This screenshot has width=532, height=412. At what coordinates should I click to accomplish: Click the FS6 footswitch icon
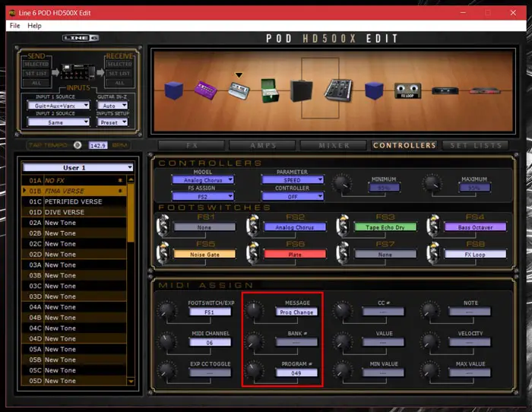(253, 252)
